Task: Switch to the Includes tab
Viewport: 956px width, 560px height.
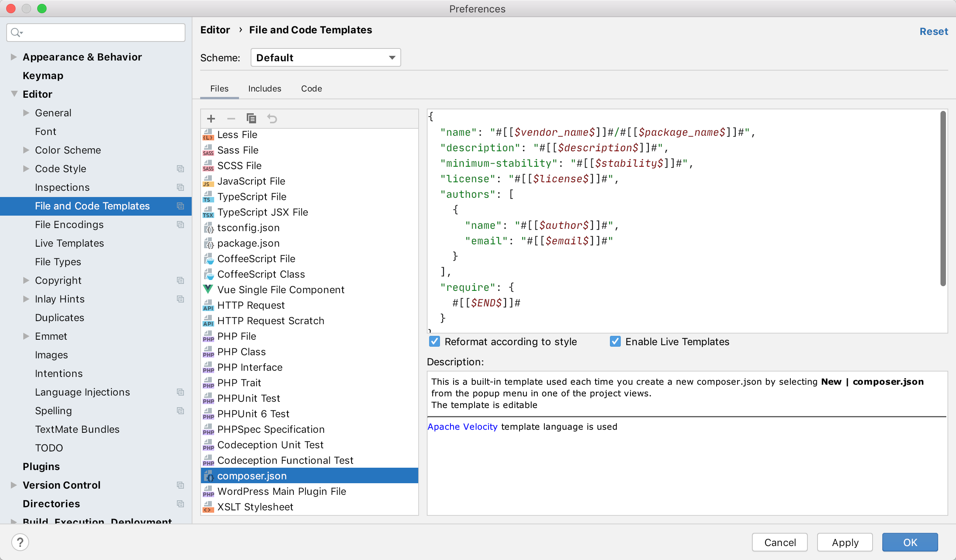Action: pyautogui.click(x=264, y=88)
